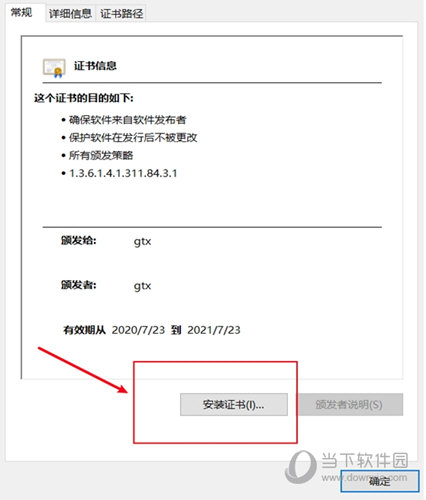
Task: Click the gtx value next to 颁发给
Action: (x=142, y=241)
